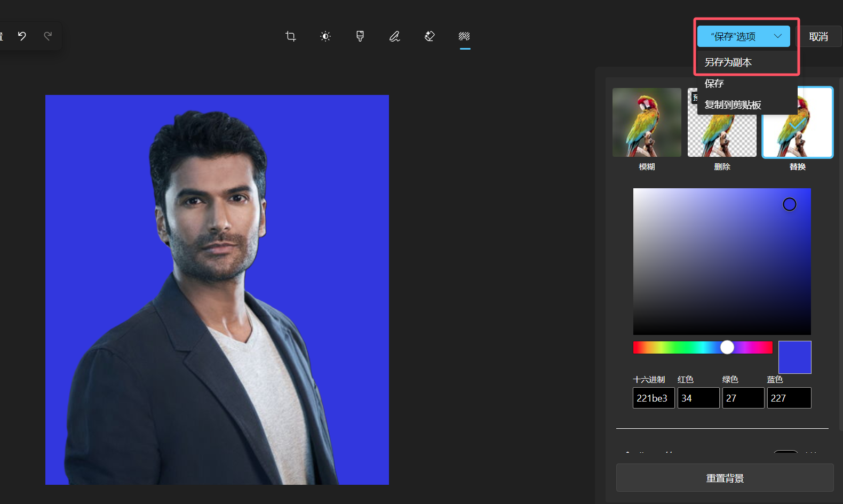This screenshot has height=504, width=843.
Task: Click the 绿色 value input field
Action: (x=743, y=398)
